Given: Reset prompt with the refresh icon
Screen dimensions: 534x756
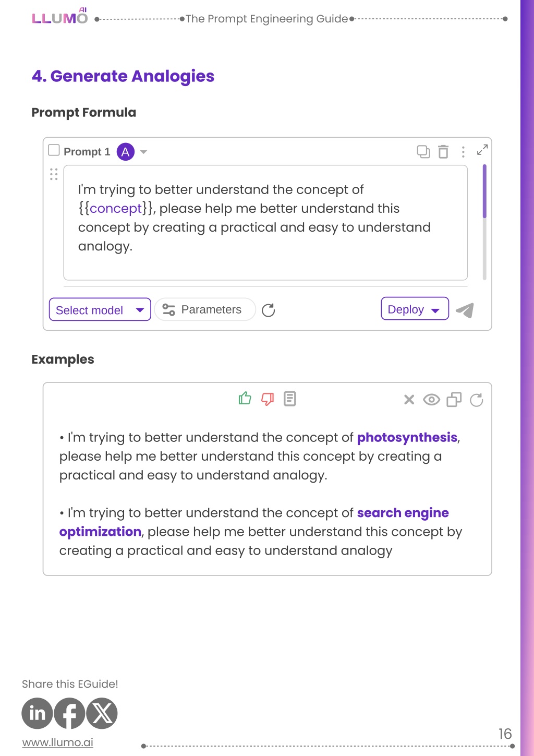Looking at the screenshot, I should (268, 310).
